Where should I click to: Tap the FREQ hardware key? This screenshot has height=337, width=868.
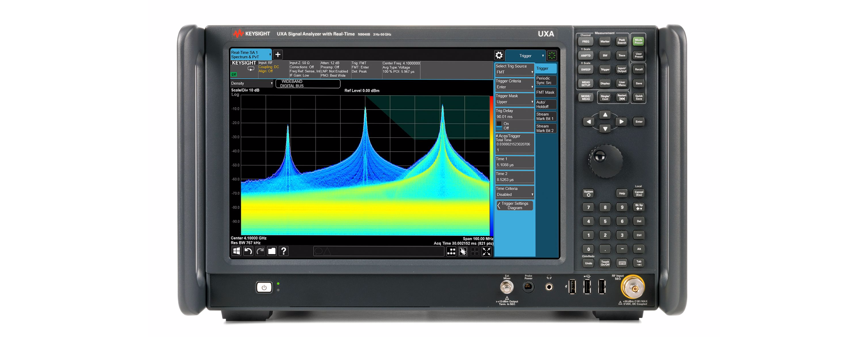point(585,42)
